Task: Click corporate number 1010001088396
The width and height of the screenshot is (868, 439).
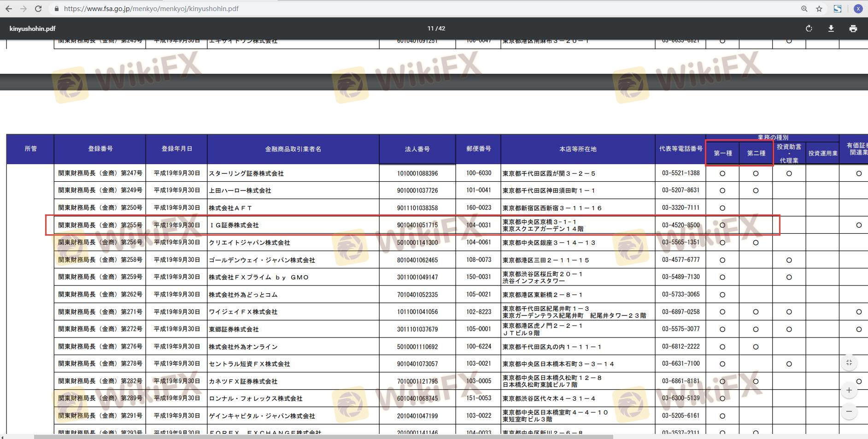Action: pos(417,173)
